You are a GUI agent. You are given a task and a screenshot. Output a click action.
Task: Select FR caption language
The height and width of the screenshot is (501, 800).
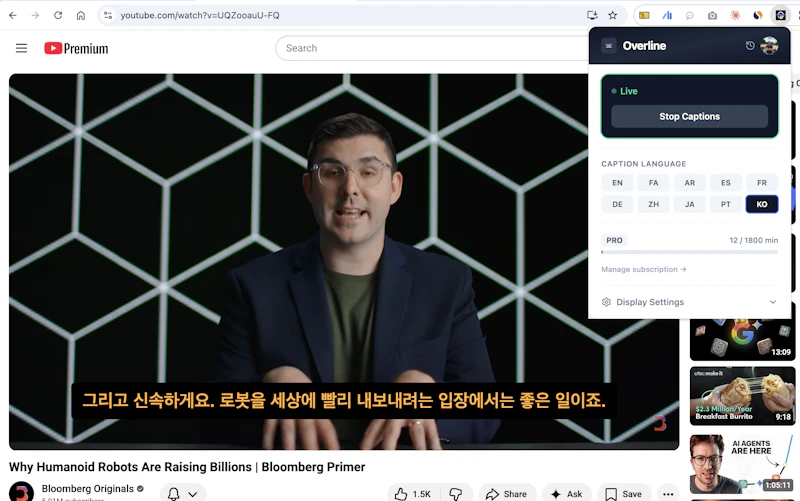[762, 183]
